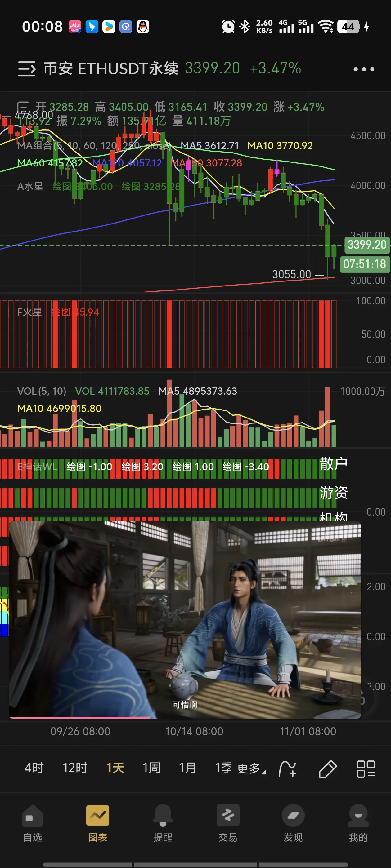Tap the 11/01 08:00 date axis label
Screen dimensions: 391x868
tap(308, 732)
